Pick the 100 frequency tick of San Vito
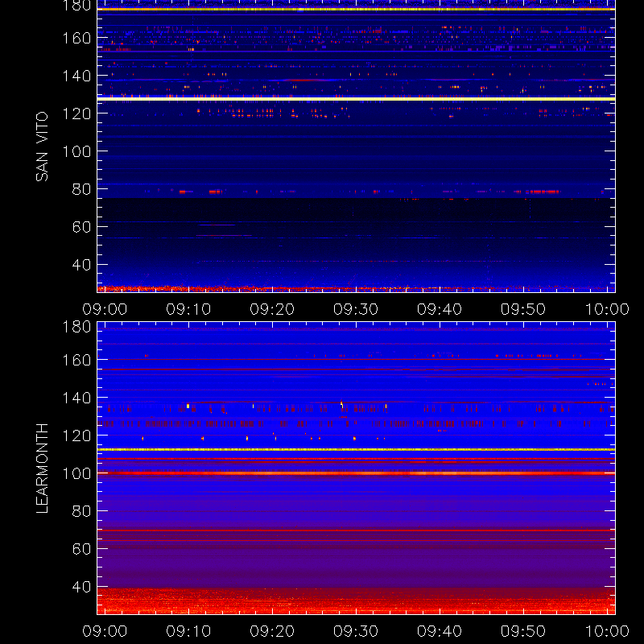644x644 pixels. click(76, 151)
